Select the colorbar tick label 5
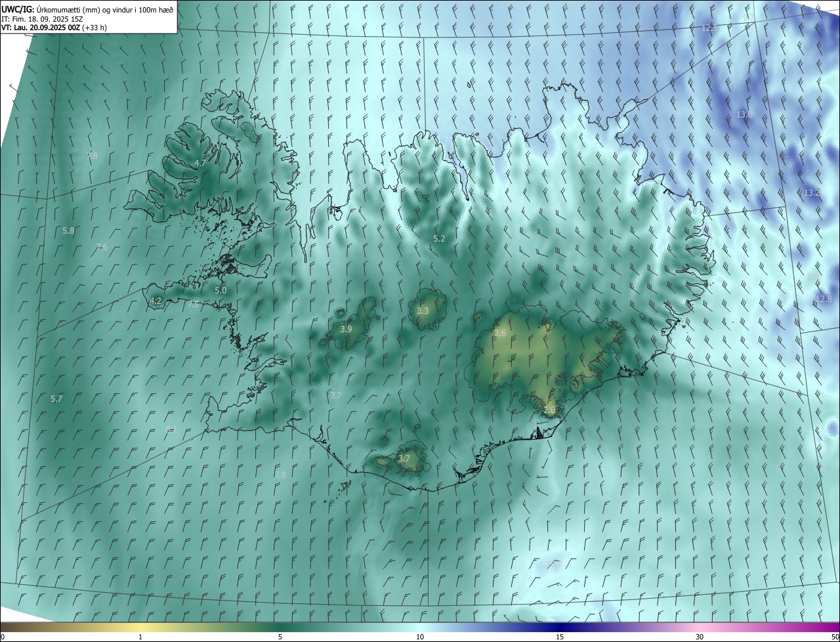Viewport: 840px width, 642px height. (280, 637)
